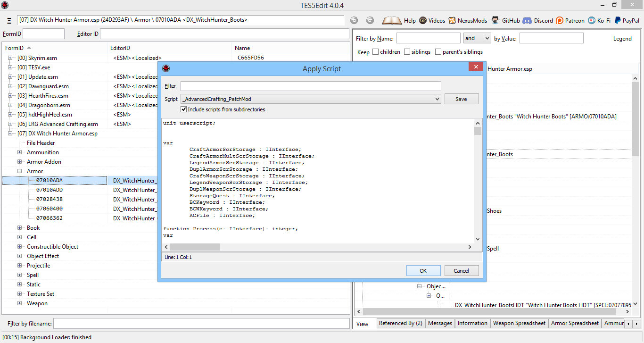Image resolution: width=644 pixels, height=343 pixels.
Task: Collapse the DX Witch Hunter Armor.esp node
Action: pyautogui.click(x=10, y=134)
